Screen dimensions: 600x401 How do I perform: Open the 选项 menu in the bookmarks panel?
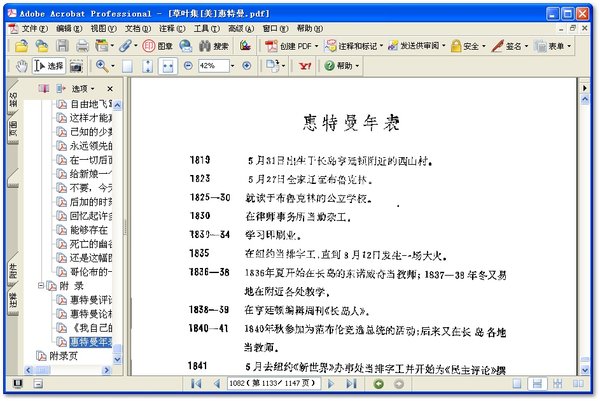point(83,89)
